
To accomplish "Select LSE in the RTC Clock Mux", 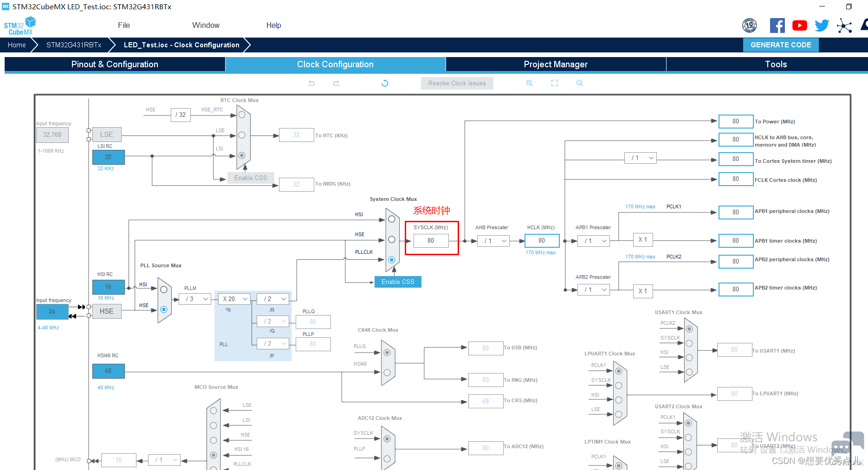I will (x=242, y=135).
